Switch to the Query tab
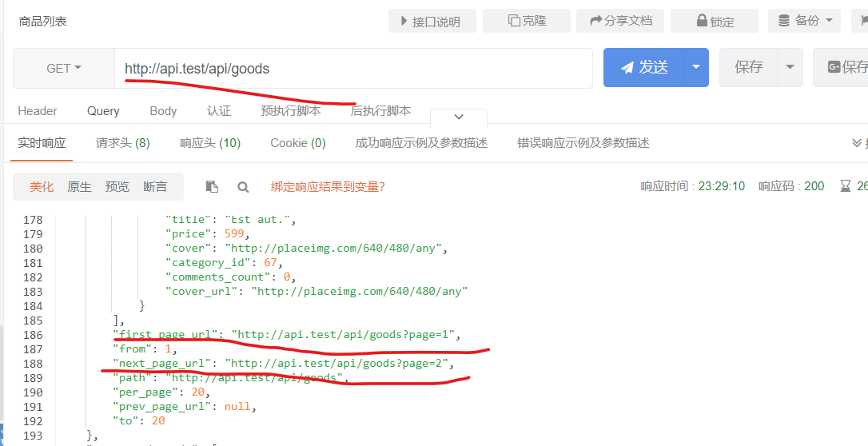 pyautogui.click(x=103, y=111)
